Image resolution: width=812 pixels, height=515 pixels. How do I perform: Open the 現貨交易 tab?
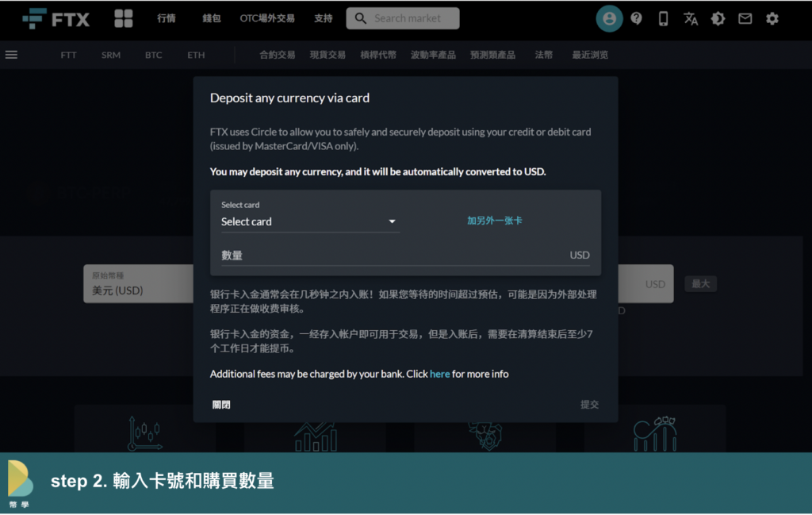327,55
